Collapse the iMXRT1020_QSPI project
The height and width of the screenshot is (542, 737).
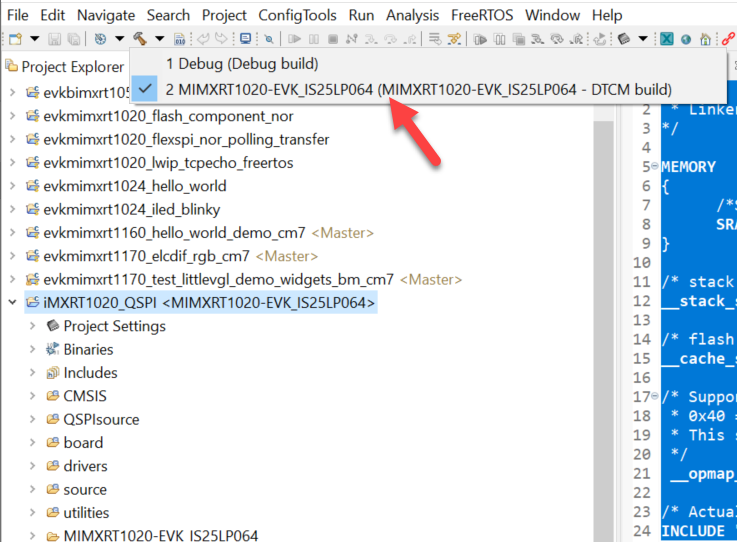point(13,302)
